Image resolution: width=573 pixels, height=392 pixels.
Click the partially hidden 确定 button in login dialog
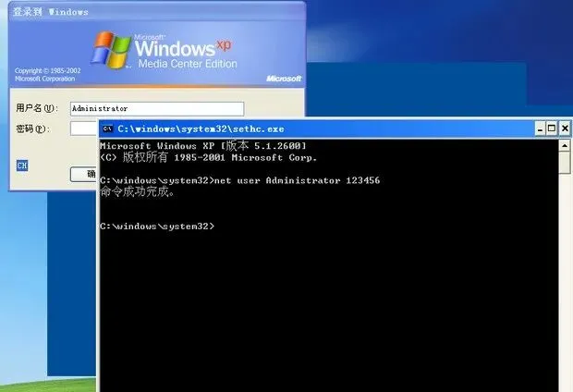tap(84, 174)
